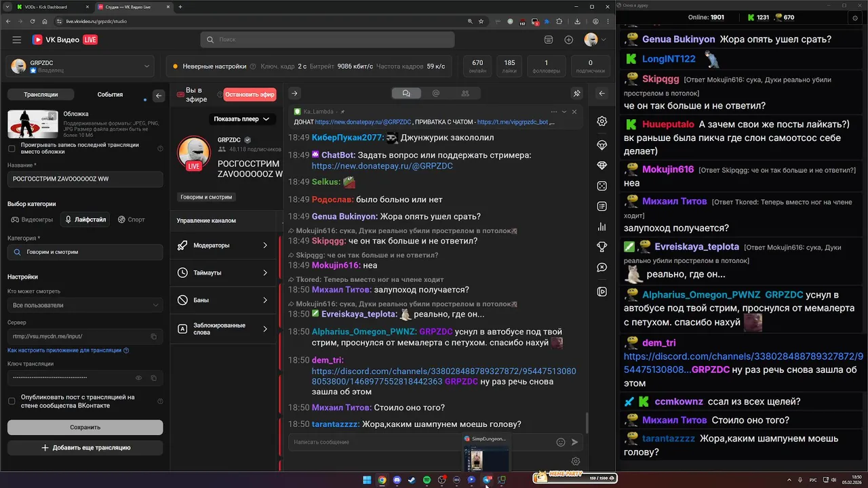868x488 pixels.
Task: Open the emoji picker in message box
Action: point(561,442)
